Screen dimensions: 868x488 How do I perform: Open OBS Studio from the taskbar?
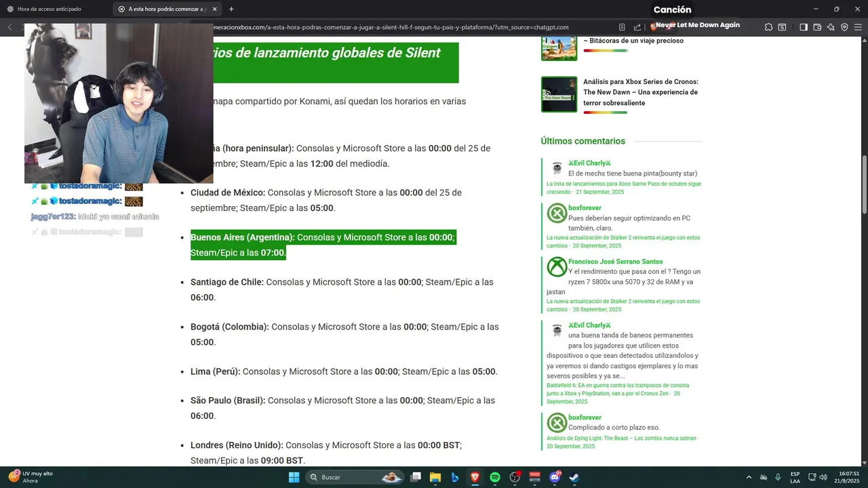click(x=515, y=477)
